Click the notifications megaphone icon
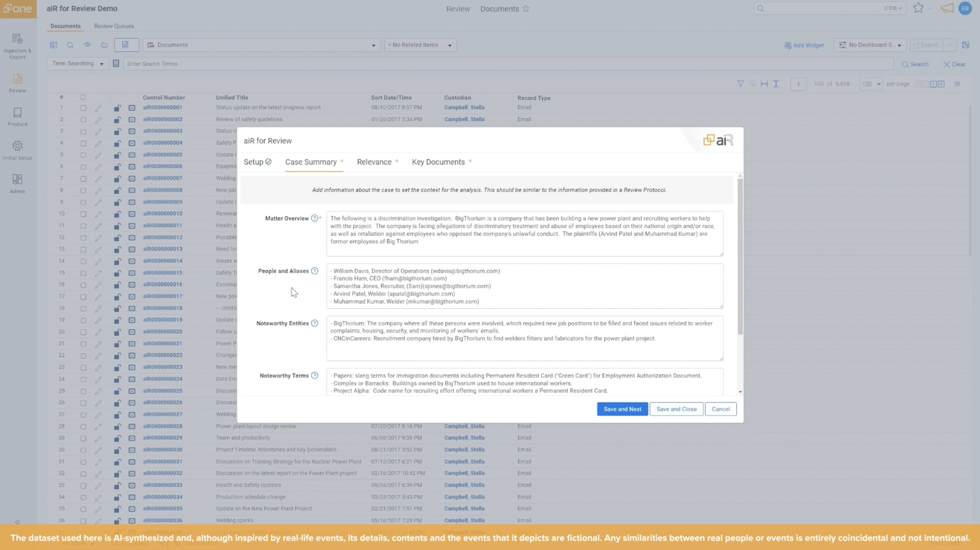Image resolution: width=980 pixels, height=550 pixels. 947,8
